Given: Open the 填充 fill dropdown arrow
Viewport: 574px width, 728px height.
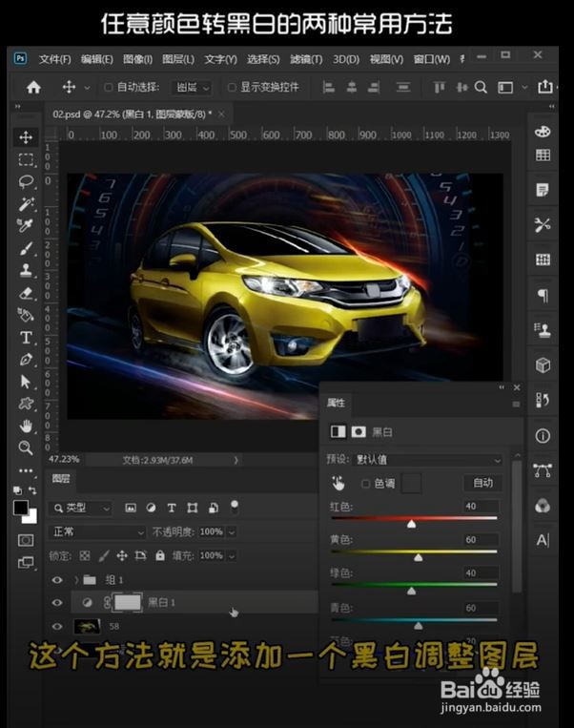Looking at the screenshot, I should pyautogui.click(x=232, y=555).
